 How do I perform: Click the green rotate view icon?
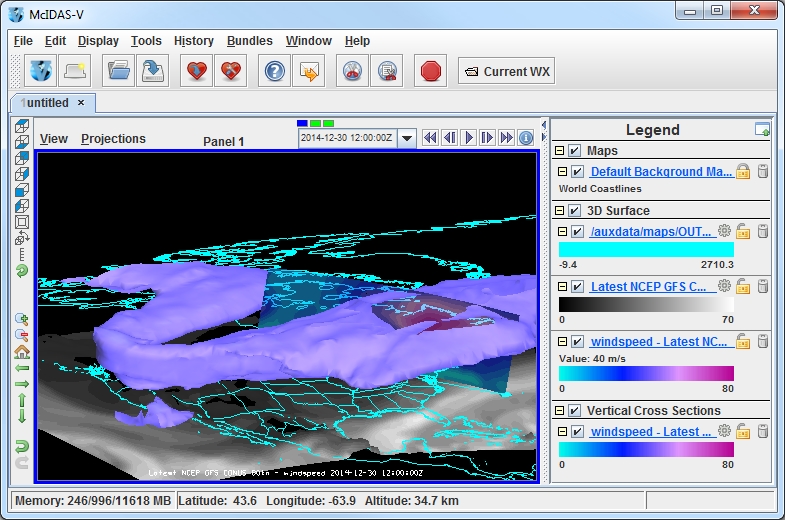(x=22, y=271)
